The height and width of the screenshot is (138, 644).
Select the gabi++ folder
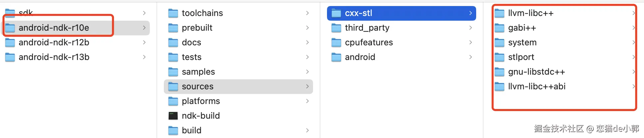pos(522,28)
